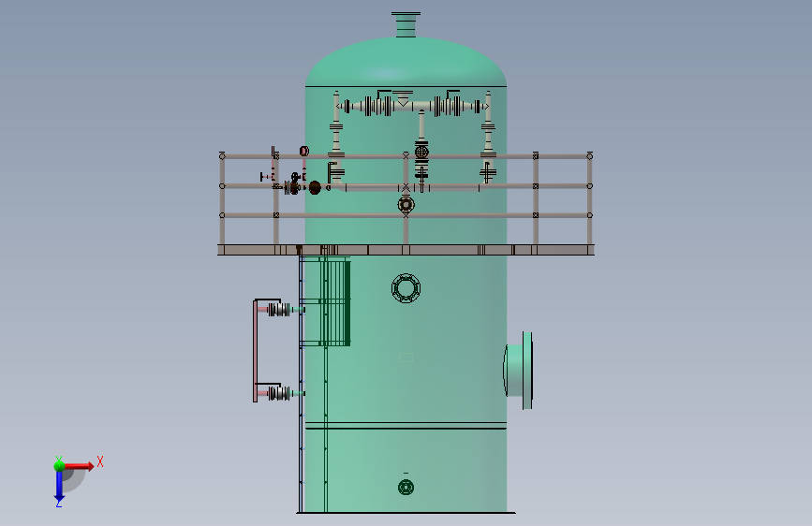Pick the small round nozzle near vessel bottom

click(x=406, y=488)
